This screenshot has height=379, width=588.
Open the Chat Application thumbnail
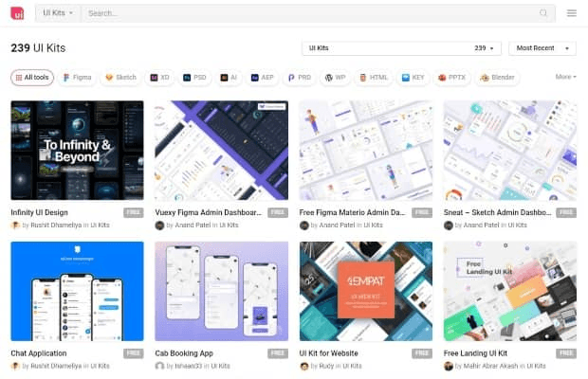click(77, 292)
